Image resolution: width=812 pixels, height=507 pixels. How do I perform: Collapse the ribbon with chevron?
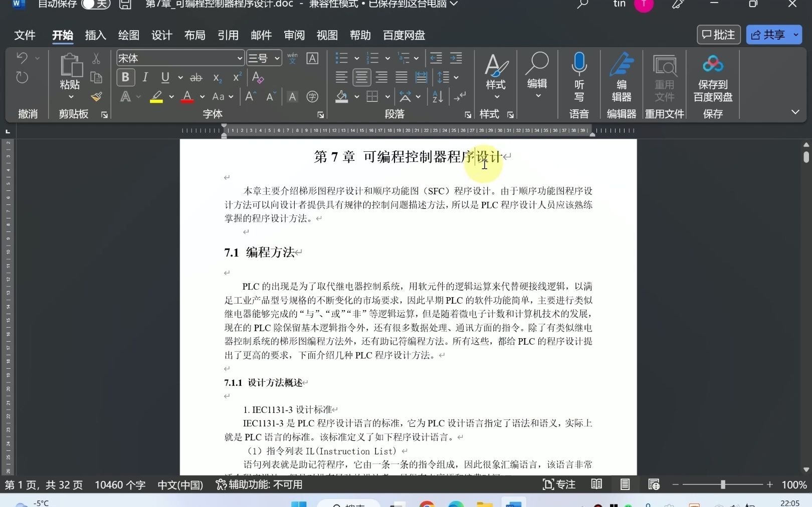point(795,112)
